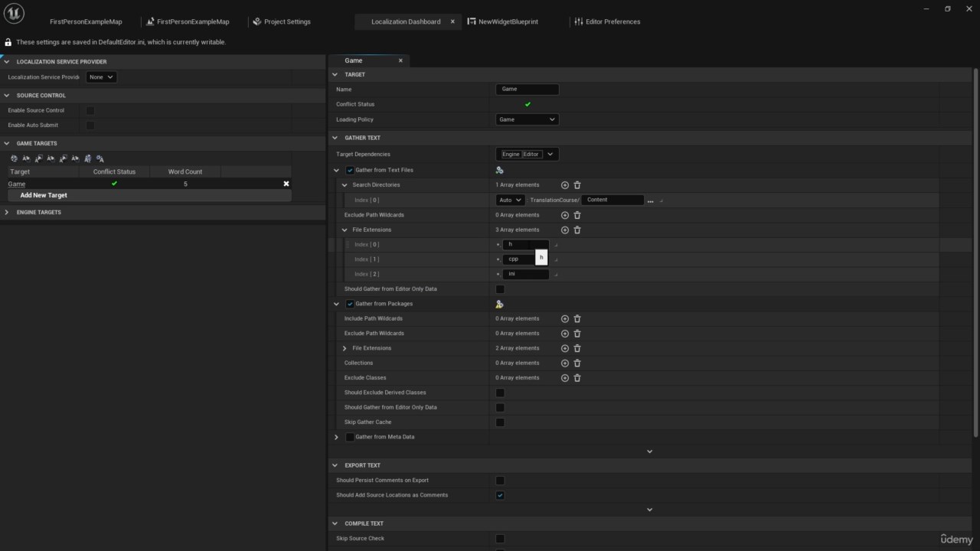The height and width of the screenshot is (551, 980).
Task: Open the Loading Policy dropdown
Action: pyautogui.click(x=527, y=119)
